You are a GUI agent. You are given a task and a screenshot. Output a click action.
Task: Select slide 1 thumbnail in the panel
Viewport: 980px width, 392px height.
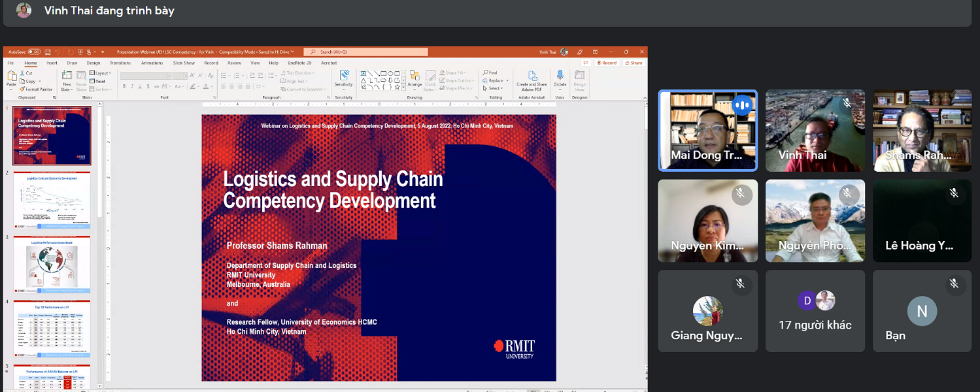(x=52, y=135)
